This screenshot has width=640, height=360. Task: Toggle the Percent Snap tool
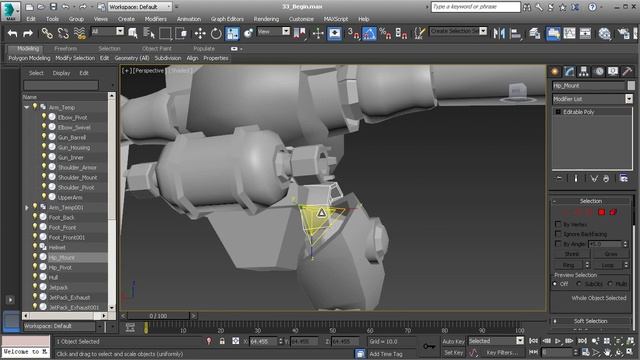385,33
